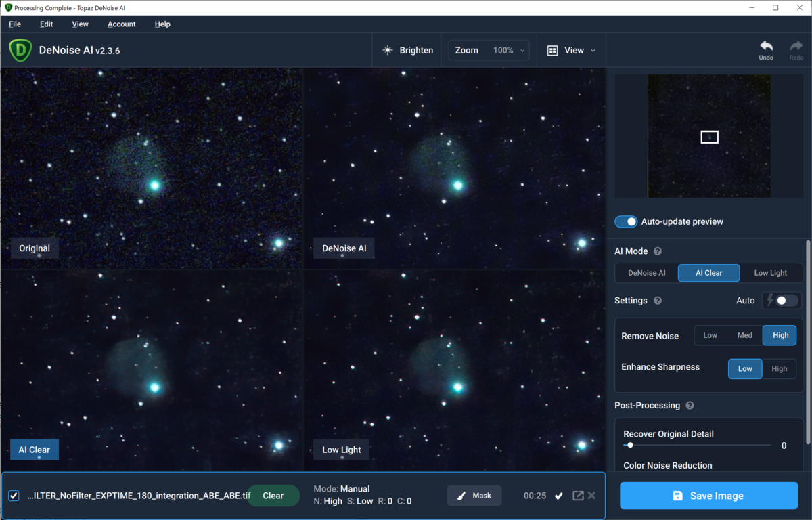Click the Recover Original Detail value 0

coord(784,446)
